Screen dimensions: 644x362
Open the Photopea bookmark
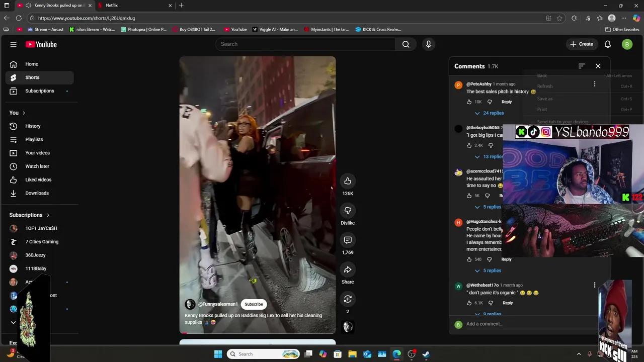pos(143,29)
